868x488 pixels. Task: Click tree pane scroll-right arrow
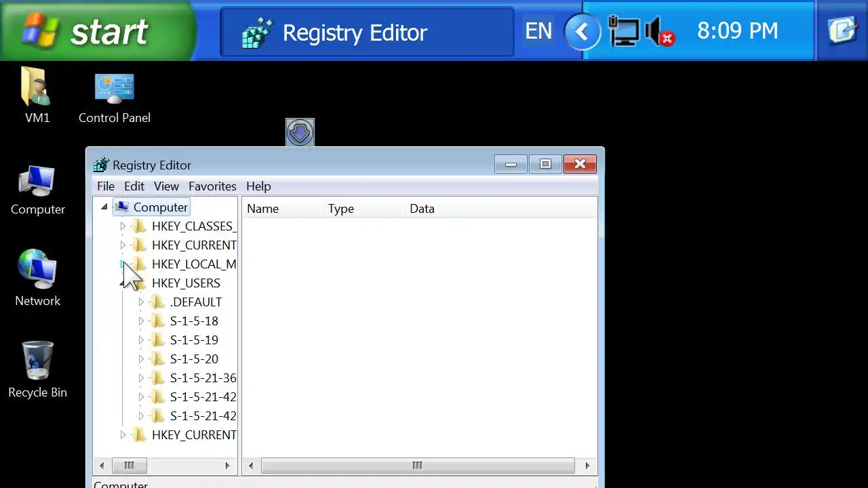pos(228,466)
